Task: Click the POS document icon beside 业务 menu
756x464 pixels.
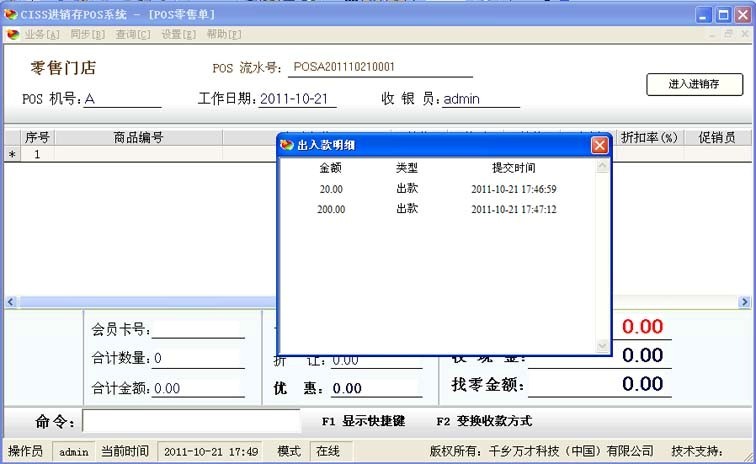Action: click(12, 34)
